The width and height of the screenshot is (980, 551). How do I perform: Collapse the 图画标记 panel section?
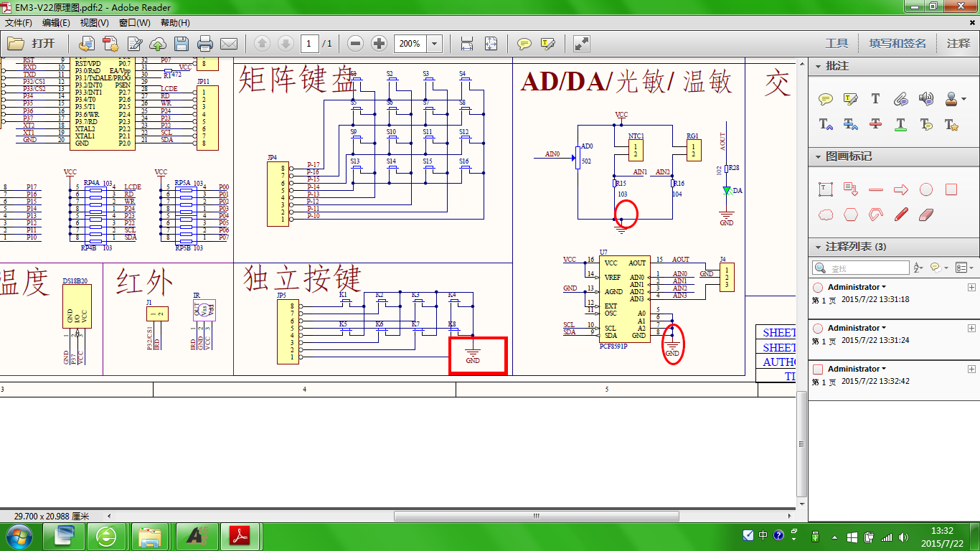pyautogui.click(x=818, y=156)
